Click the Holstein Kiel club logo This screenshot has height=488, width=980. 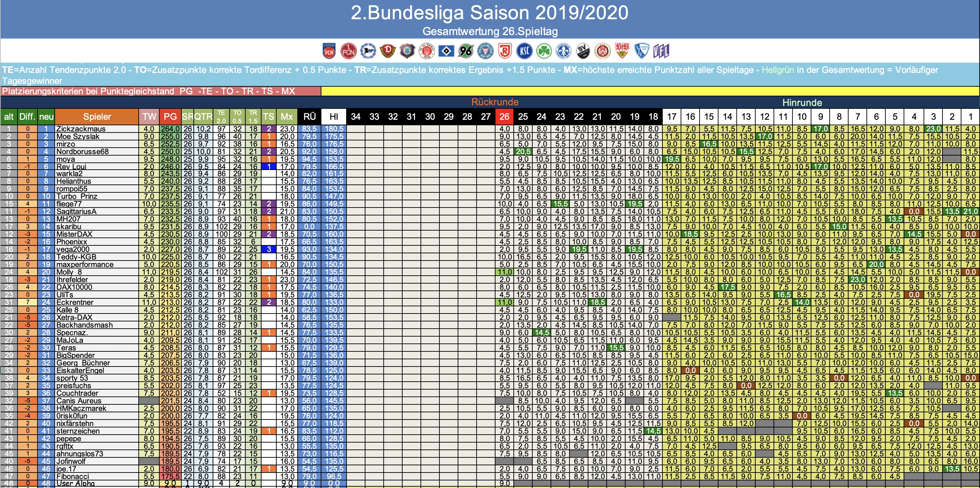coord(486,51)
